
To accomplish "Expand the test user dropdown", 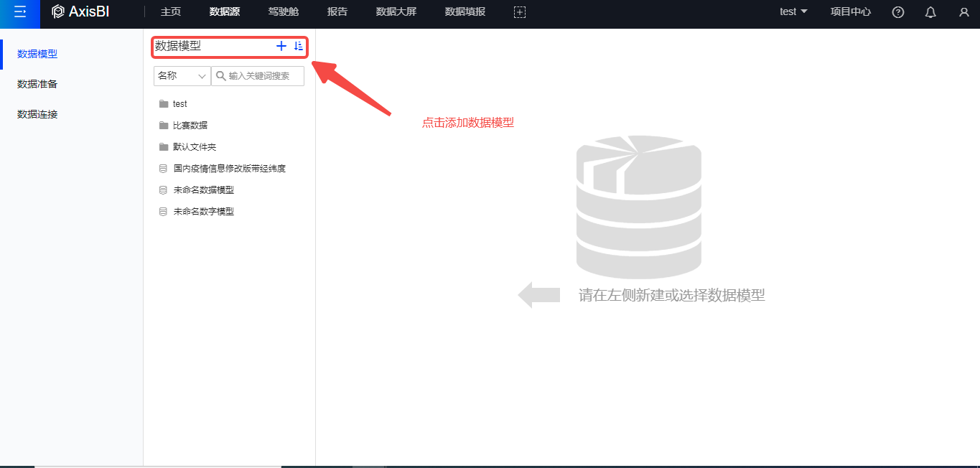I will (x=793, y=11).
